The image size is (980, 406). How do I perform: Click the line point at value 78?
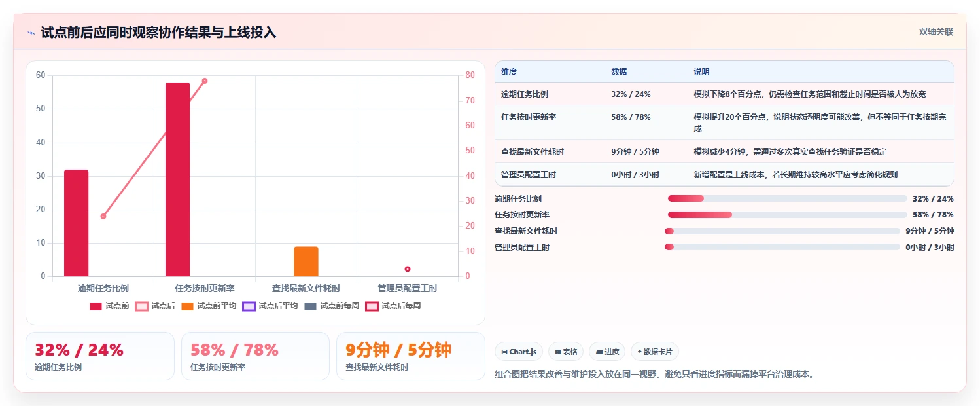[x=205, y=81]
